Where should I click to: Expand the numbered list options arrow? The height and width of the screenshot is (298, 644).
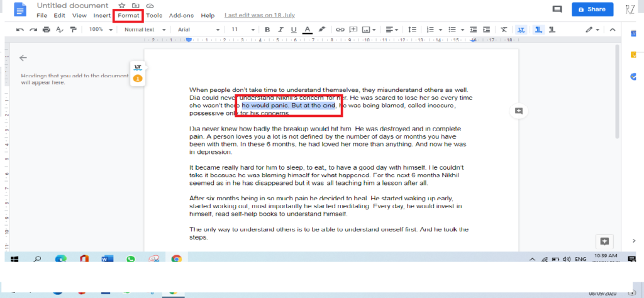pyautogui.click(x=440, y=30)
